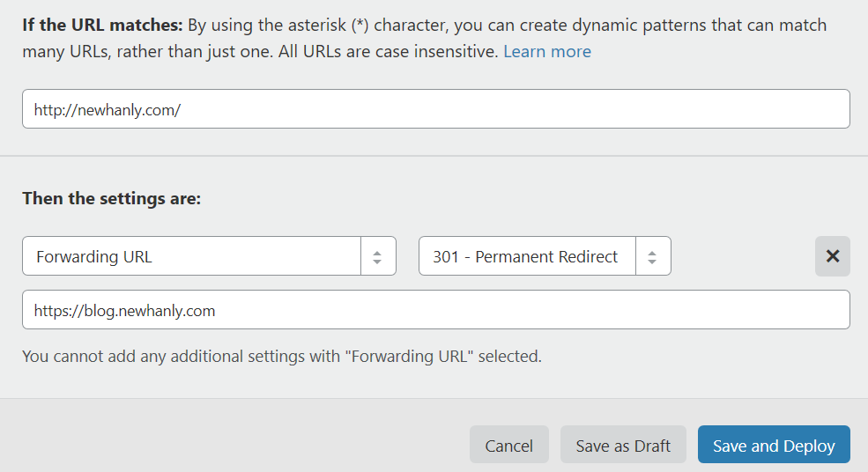The image size is (868, 472).
Task: Click the URL pattern field containing http://newhanly.com/
Action: pos(435,109)
